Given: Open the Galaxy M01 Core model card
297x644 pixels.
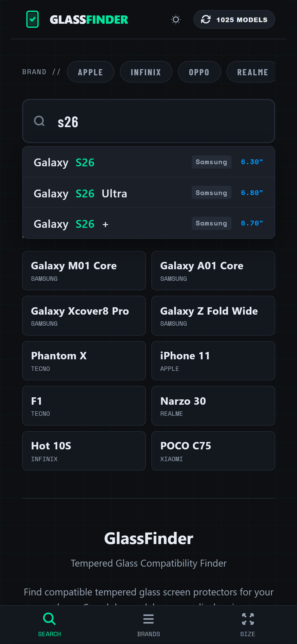Looking at the screenshot, I should 84,270.
